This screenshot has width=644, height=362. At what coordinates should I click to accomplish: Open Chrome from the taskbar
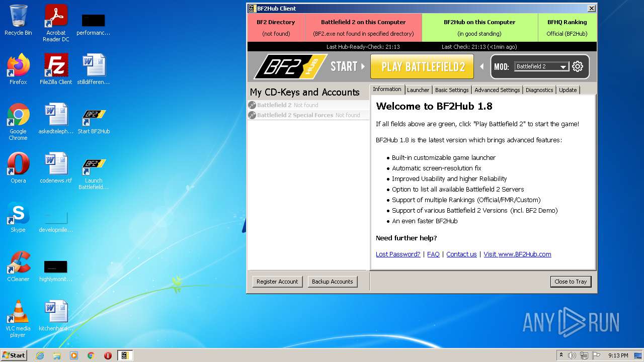(91, 355)
